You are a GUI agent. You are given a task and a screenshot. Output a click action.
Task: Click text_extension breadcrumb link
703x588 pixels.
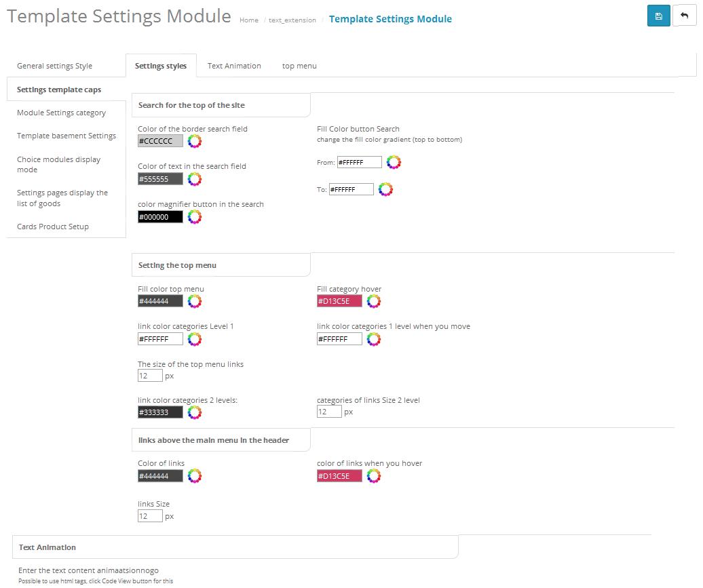click(x=292, y=20)
